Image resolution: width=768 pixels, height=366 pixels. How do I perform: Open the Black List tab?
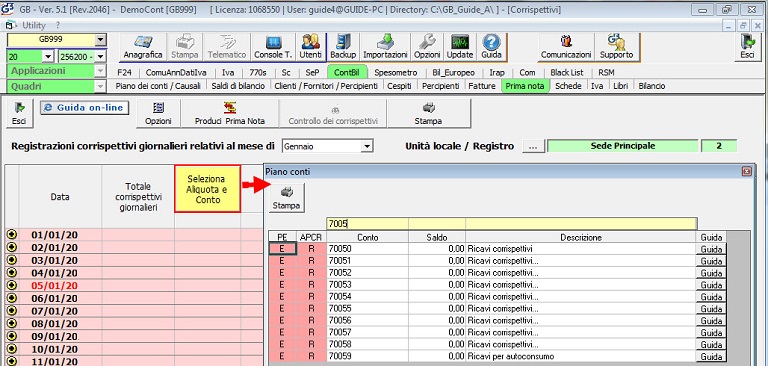(x=567, y=73)
